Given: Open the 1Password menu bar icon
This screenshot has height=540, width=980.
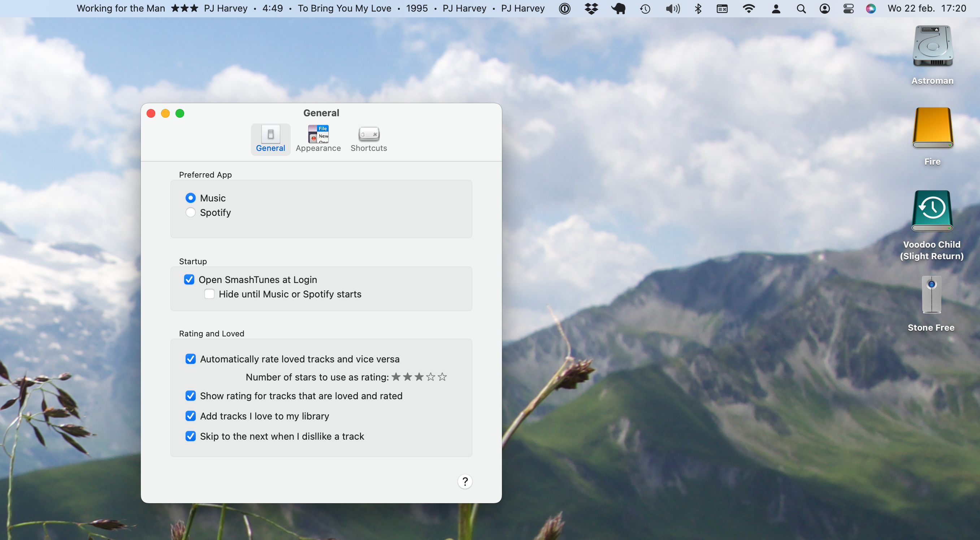Looking at the screenshot, I should [x=565, y=8].
